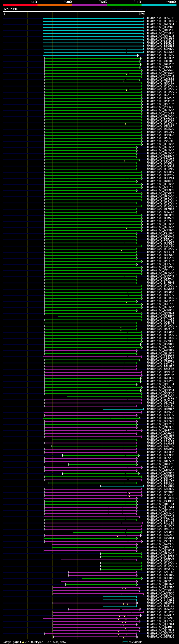Select UniRef100_Q01BJ5 label
The image size is (179, 644).
coord(161,58)
